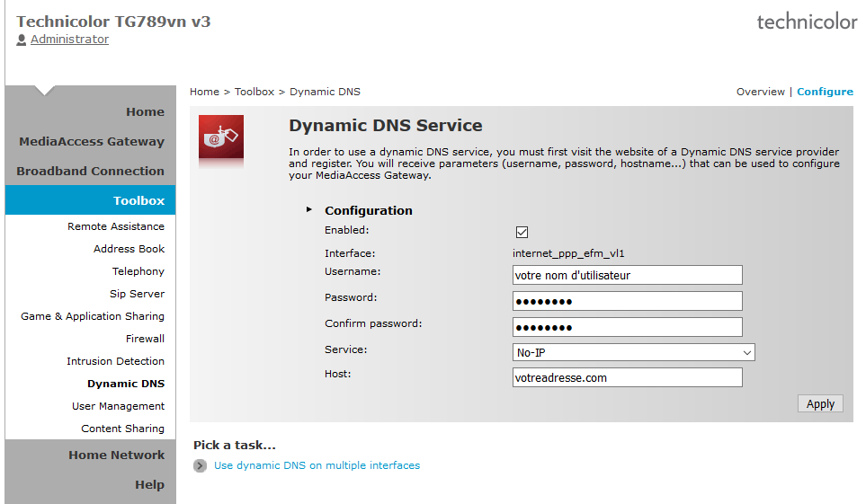Open Home Network menu

point(117,455)
